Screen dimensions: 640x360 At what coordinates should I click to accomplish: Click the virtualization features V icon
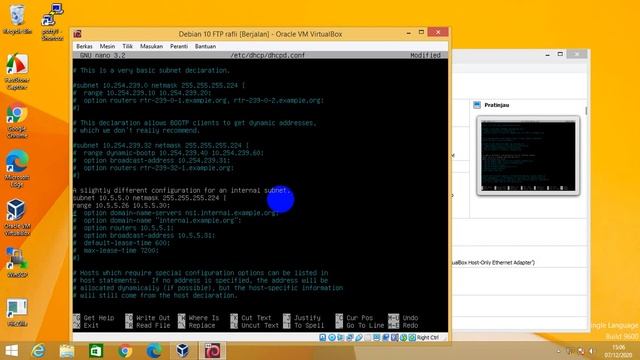tap(394, 338)
